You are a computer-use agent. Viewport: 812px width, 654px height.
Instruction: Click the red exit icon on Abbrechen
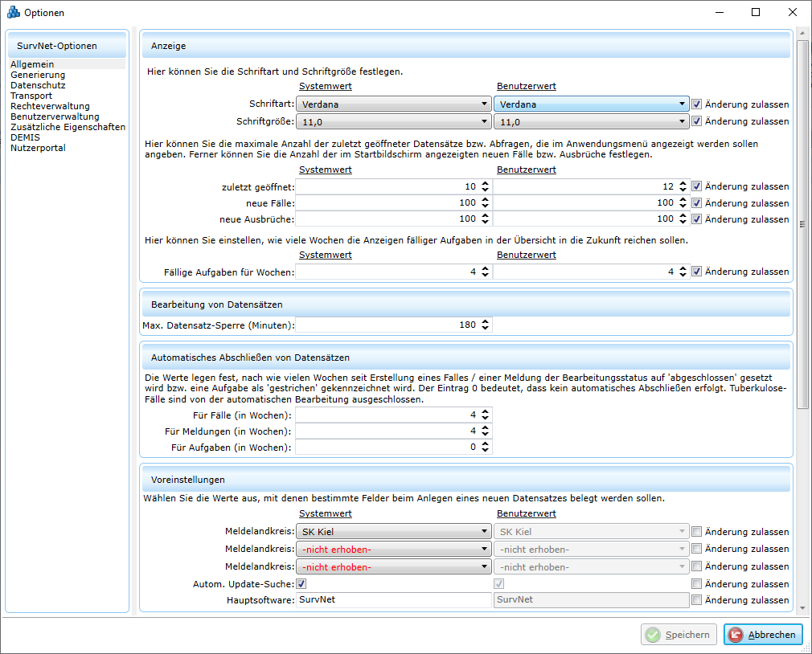(x=736, y=635)
